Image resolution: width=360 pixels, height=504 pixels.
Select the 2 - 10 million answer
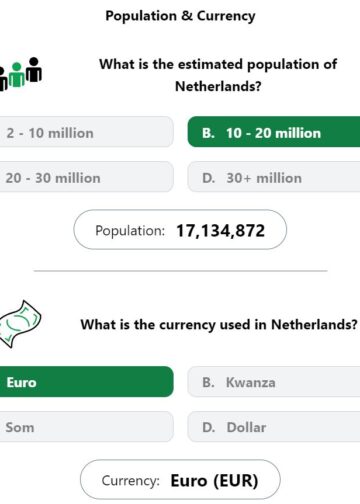(x=86, y=132)
